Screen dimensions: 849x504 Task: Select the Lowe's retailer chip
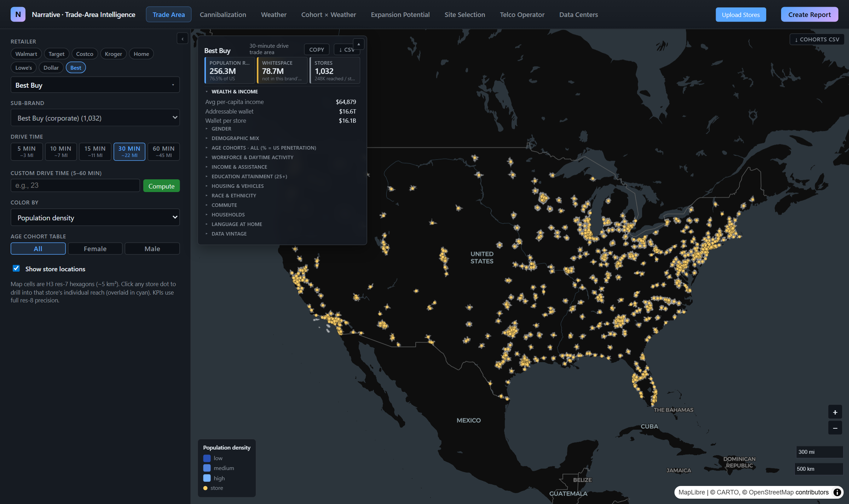coord(23,68)
